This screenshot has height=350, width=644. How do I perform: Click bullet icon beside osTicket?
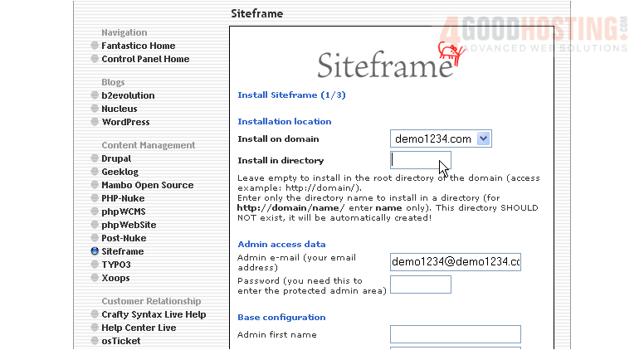coord(95,341)
